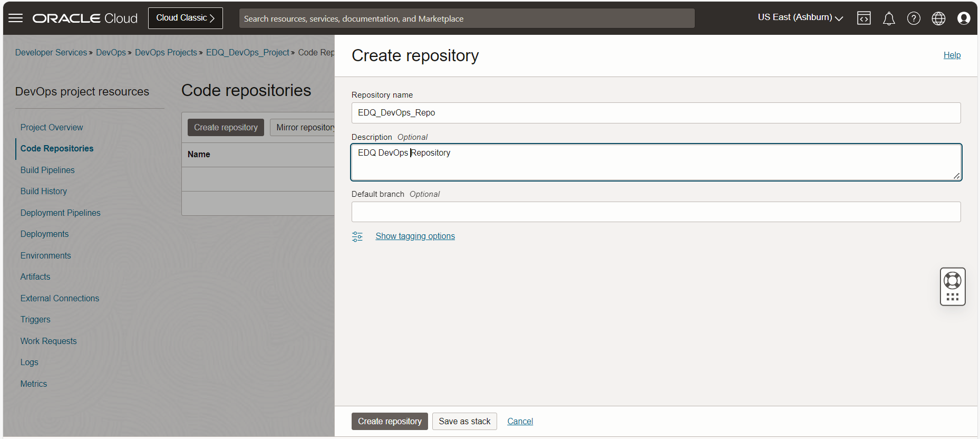Click the Create repository submit button
Viewport: 980px width, 439px height.
390,421
